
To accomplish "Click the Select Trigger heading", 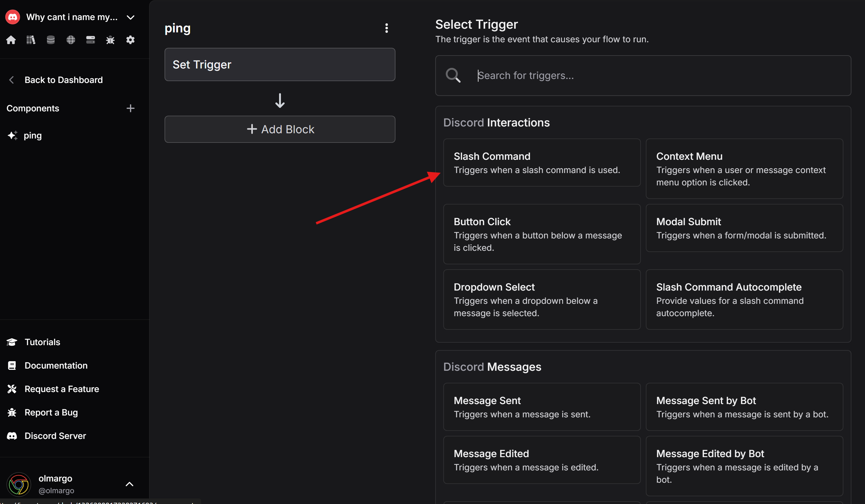I will tap(476, 24).
